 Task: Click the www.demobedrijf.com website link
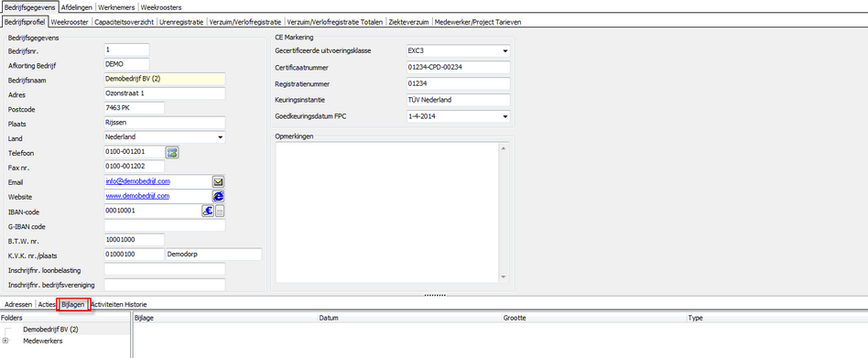(x=137, y=196)
